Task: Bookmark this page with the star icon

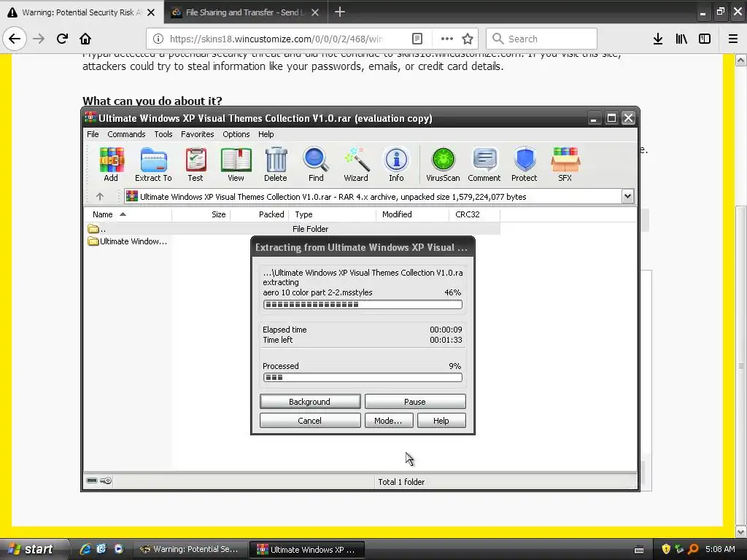Action: pos(468,39)
